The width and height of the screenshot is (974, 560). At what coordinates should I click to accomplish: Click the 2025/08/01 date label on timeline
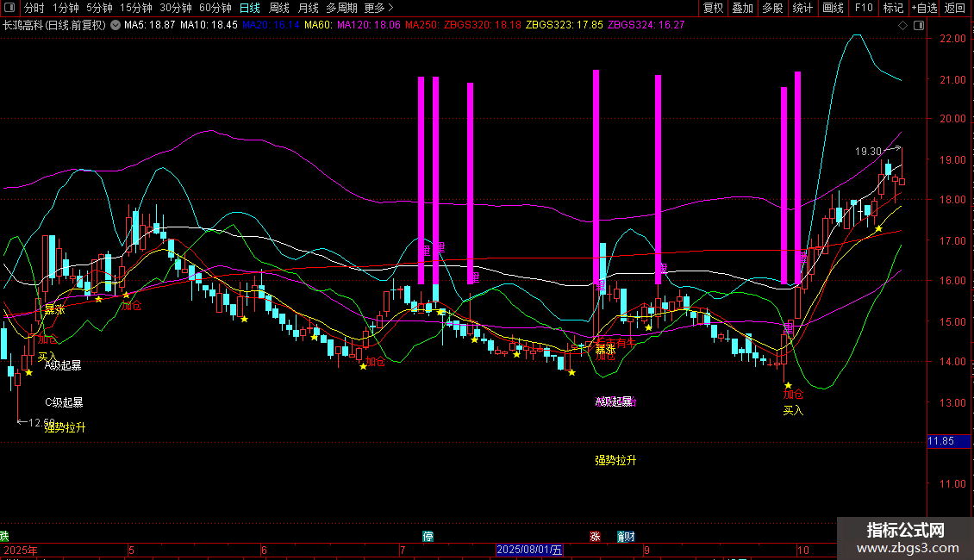click(530, 550)
